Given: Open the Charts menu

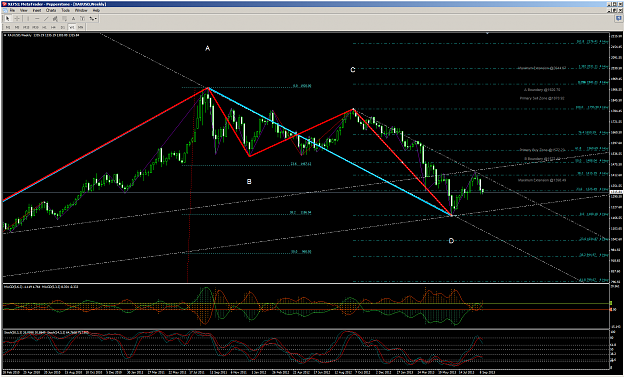Looking at the screenshot, I should [51, 10].
